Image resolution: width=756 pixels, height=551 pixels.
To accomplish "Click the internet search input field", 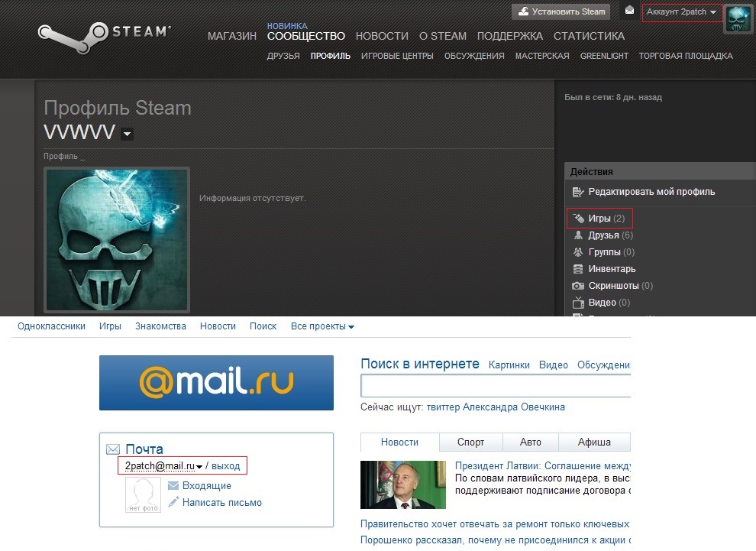I will point(496,386).
